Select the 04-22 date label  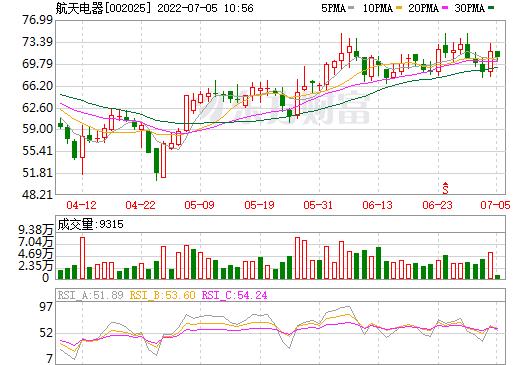tap(140, 205)
